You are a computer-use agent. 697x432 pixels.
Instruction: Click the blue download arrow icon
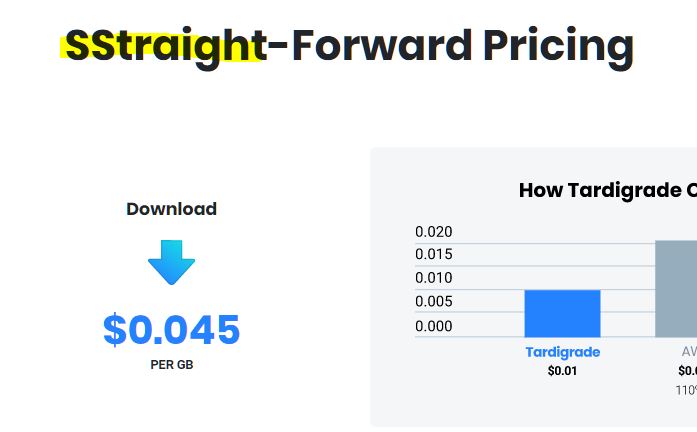click(x=171, y=262)
